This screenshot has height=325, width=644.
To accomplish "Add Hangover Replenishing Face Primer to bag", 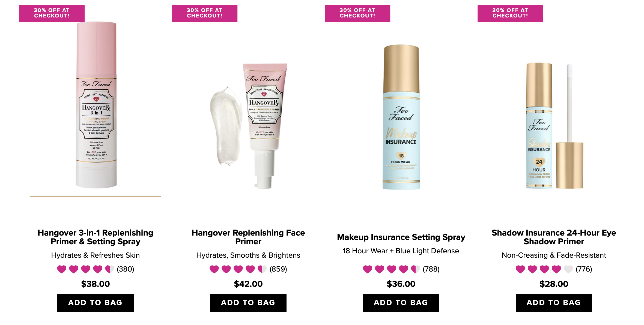I will 248,303.
